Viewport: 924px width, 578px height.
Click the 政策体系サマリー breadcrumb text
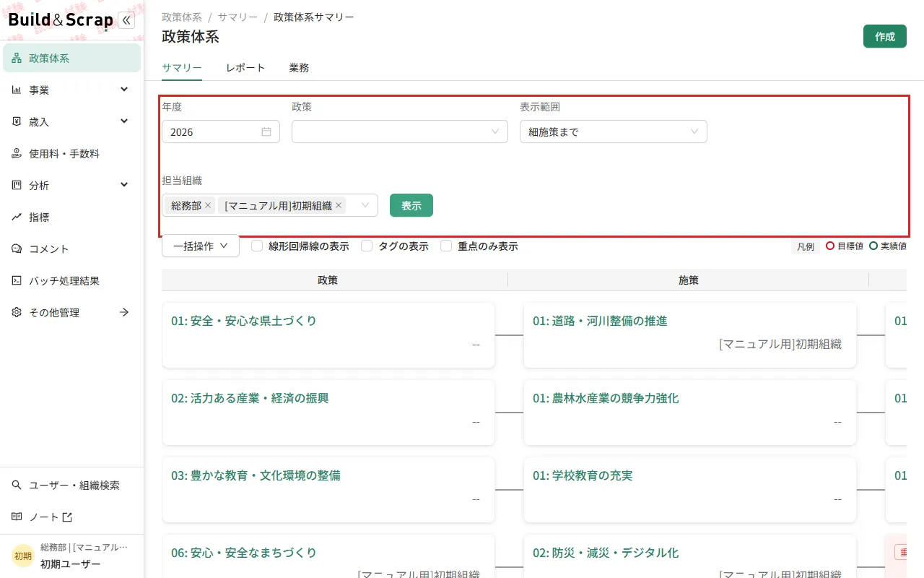pyautogui.click(x=314, y=17)
